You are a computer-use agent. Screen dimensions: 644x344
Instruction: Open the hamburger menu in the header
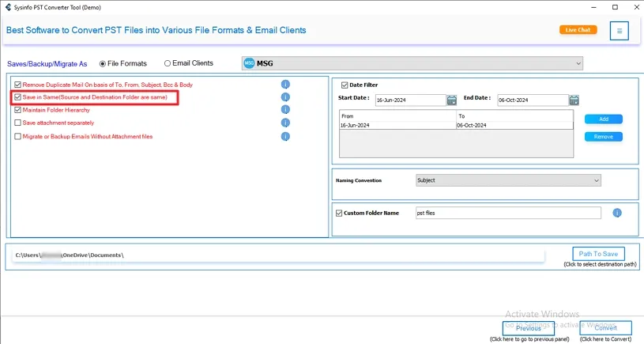point(619,31)
